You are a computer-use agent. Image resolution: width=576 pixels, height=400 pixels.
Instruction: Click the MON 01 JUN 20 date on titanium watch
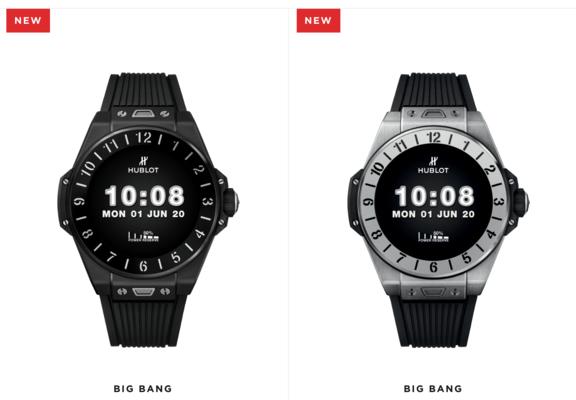[x=433, y=214]
